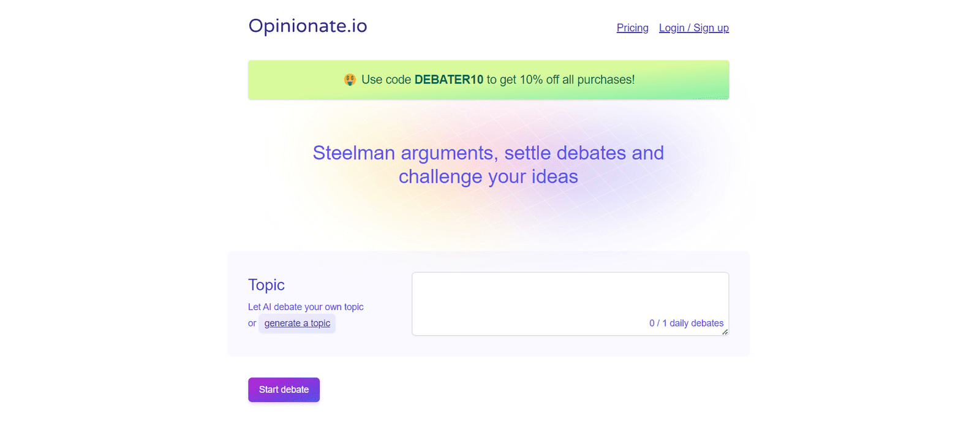Click "to get 10% off all purchases!" text
The width and height of the screenshot is (980, 443).
point(560,80)
